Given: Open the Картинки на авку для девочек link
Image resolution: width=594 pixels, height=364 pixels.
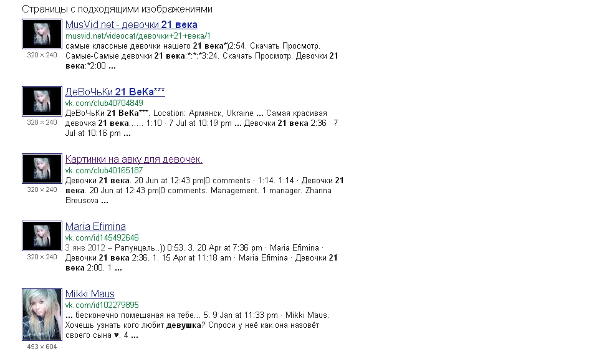Looking at the screenshot, I should click(x=134, y=160).
